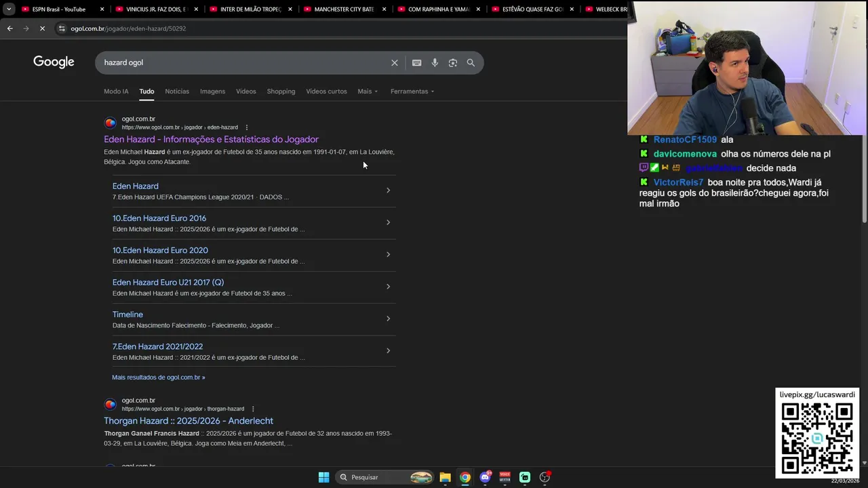Switch to INTER DE MILÃO TROPEÇ tab
Image resolution: width=868 pixels, height=488 pixels.
[252, 9]
